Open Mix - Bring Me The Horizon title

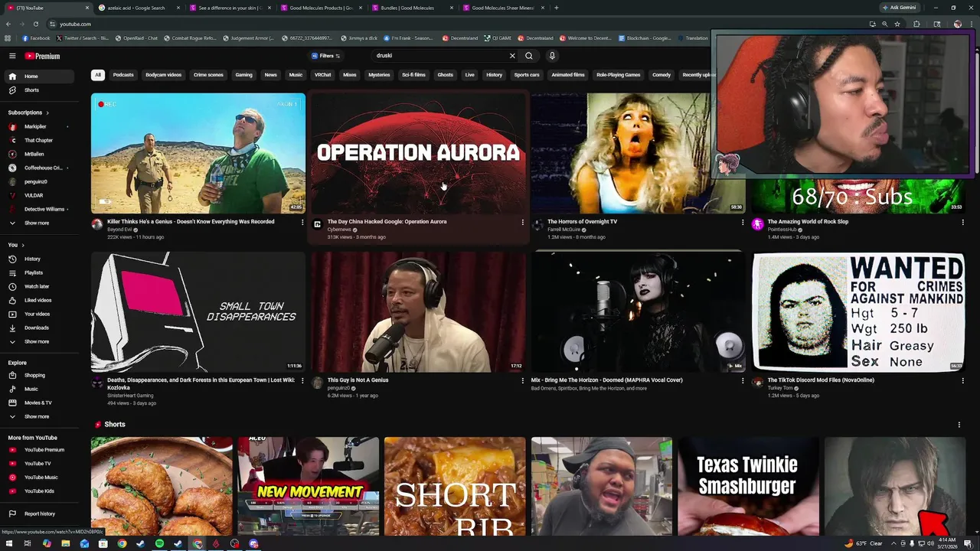tap(607, 380)
